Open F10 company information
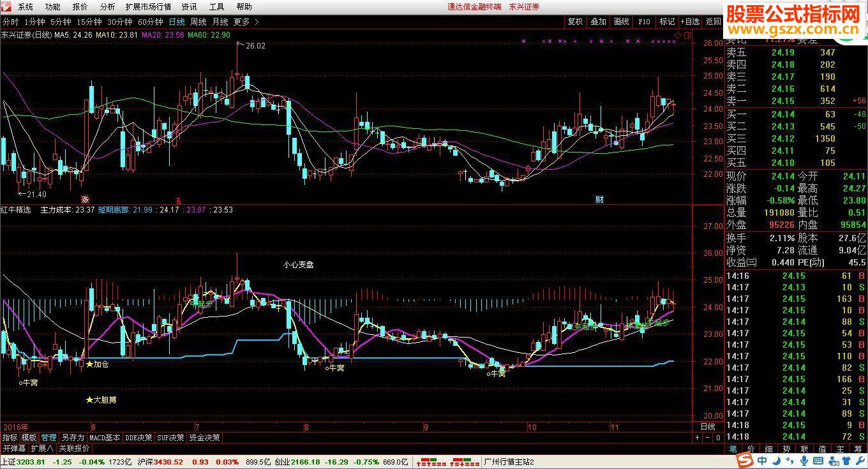This screenshot has width=868, height=469. pyautogui.click(x=644, y=21)
